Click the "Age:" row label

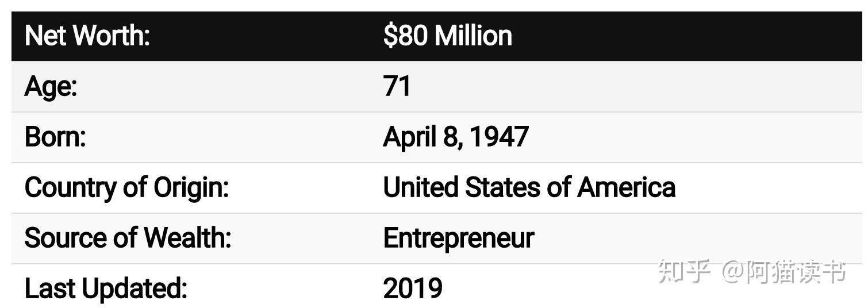[x=51, y=86]
